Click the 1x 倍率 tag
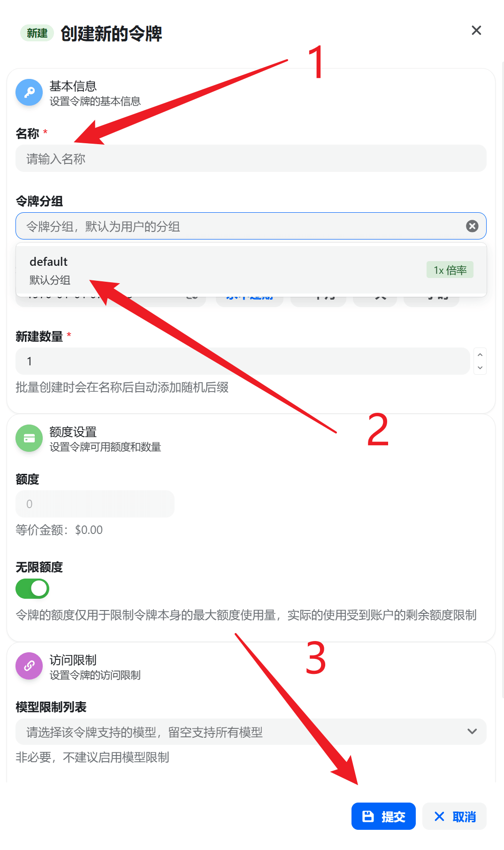The height and width of the screenshot is (850, 504). coord(450,270)
